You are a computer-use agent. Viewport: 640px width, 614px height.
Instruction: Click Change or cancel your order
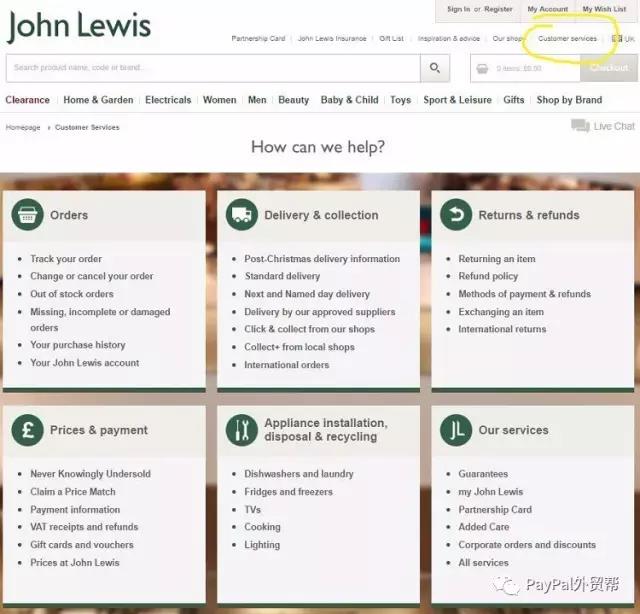click(92, 276)
